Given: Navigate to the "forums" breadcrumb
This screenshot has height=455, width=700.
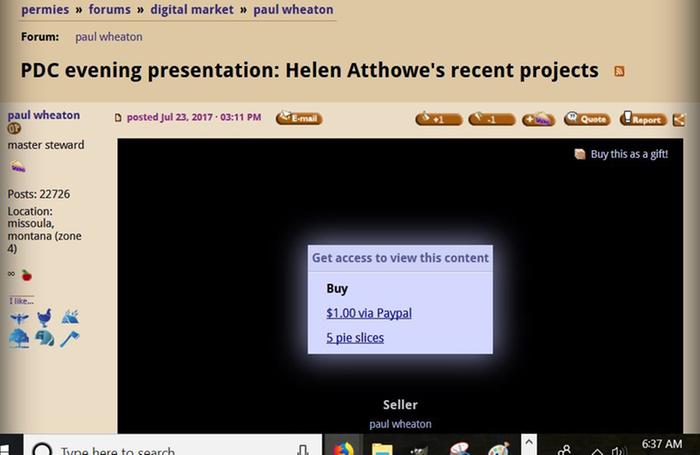Looking at the screenshot, I should (109, 10).
